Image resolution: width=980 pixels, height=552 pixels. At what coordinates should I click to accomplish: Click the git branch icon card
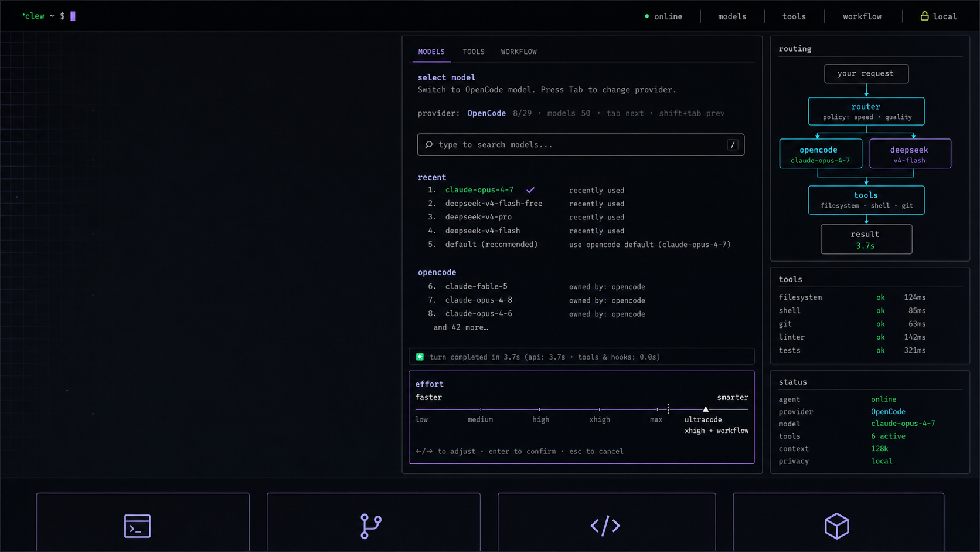tap(373, 522)
